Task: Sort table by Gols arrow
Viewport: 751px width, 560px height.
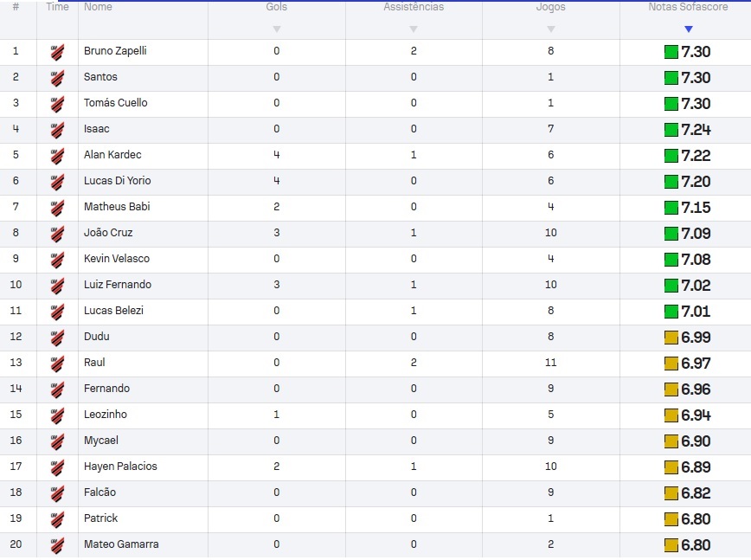Action: pyautogui.click(x=276, y=29)
